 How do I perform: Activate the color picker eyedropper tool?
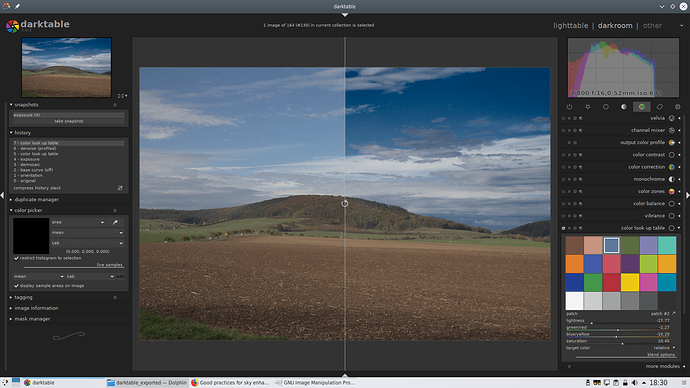tap(115, 223)
